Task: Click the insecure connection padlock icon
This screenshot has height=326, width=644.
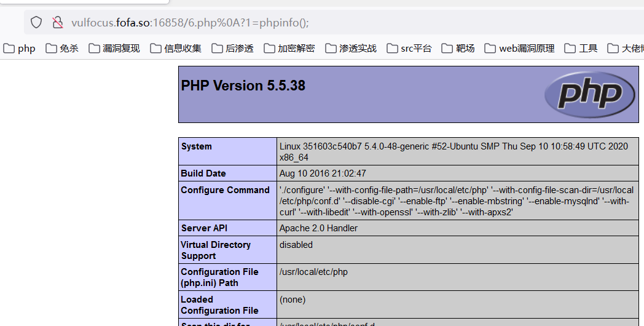Action: [58, 22]
